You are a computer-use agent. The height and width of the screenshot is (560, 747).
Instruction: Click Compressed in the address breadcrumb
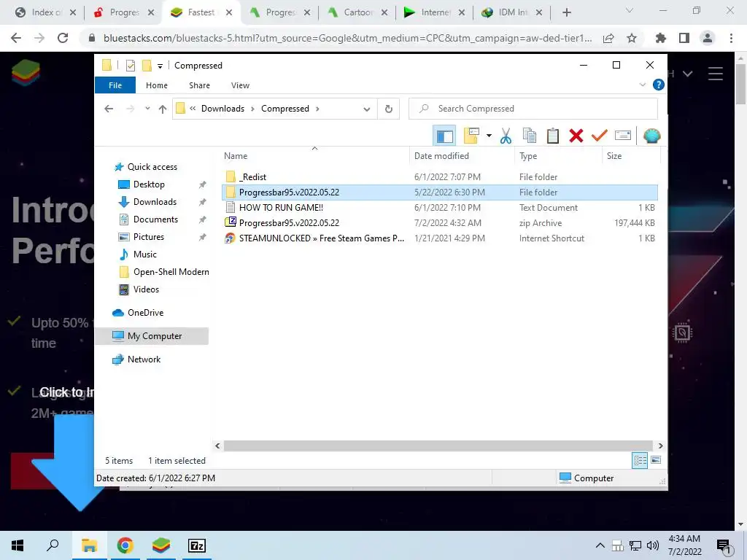point(285,109)
